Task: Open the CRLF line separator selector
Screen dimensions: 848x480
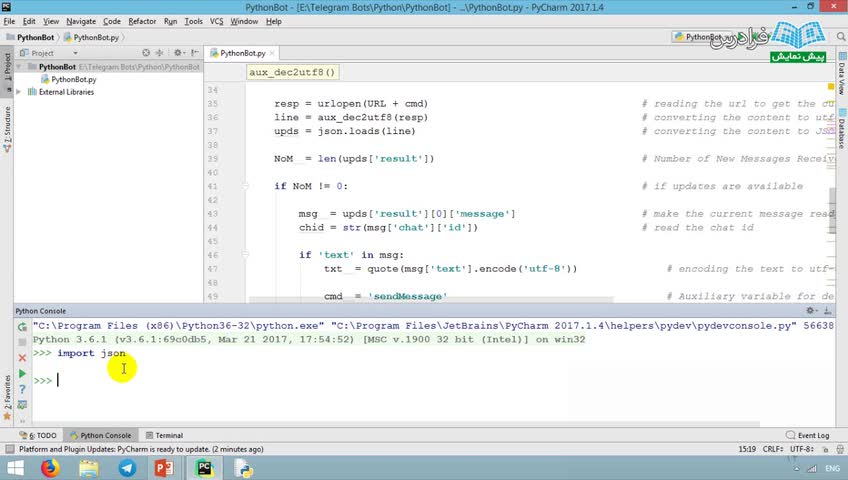Action: click(773, 449)
